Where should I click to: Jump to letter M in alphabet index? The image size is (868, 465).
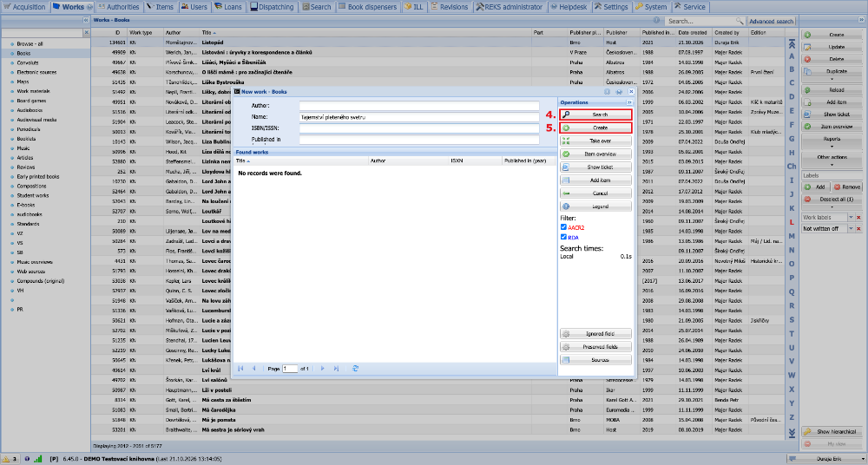pyautogui.click(x=792, y=236)
